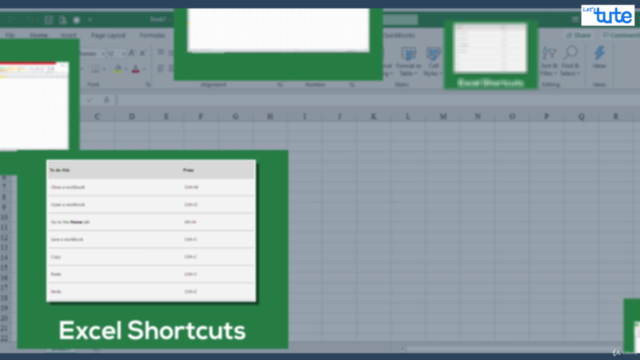The image size is (640, 360).
Task: Select row 20 header
Action: click(4, 318)
